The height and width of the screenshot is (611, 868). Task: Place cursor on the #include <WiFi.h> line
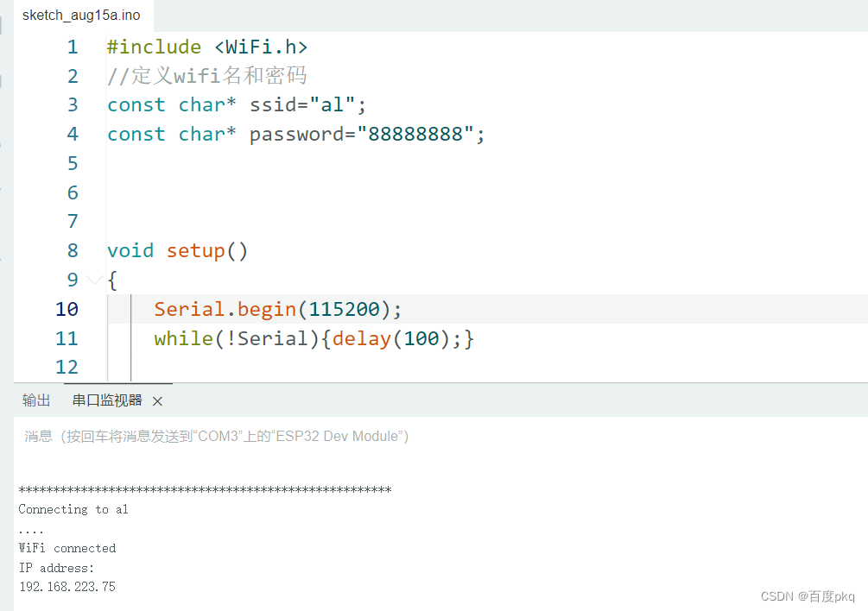tap(207, 47)
